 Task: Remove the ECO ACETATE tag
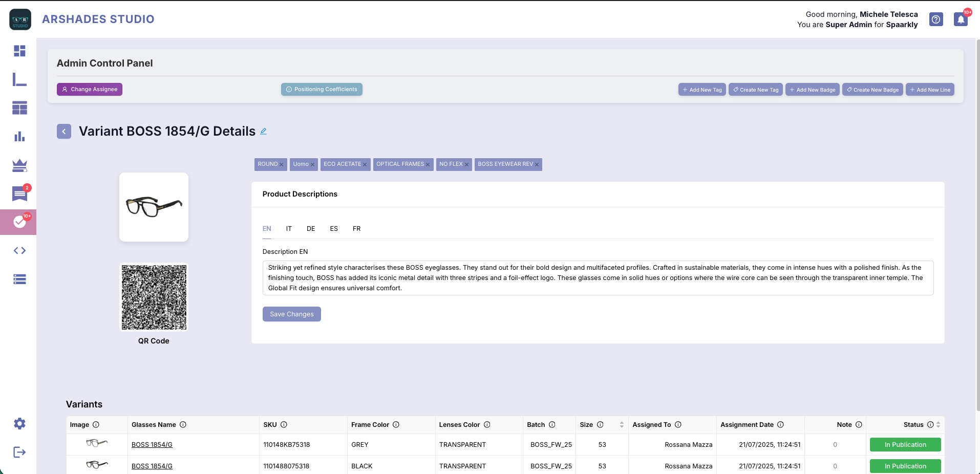(365, 165)
